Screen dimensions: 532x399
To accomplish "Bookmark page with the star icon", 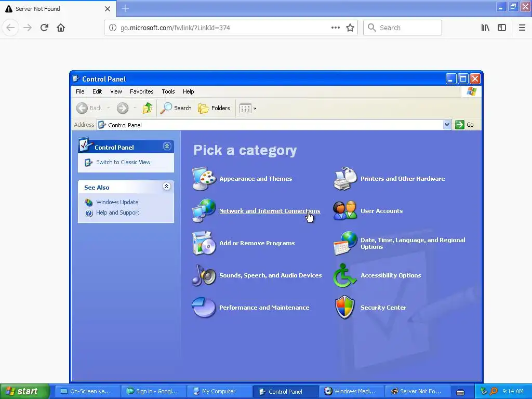I will pos(350,28).
